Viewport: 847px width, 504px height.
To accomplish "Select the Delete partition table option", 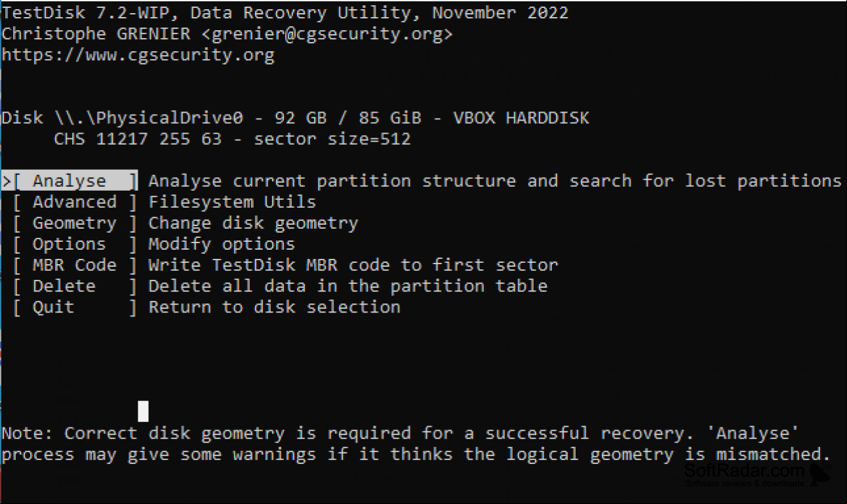I will tap(75, 286).
